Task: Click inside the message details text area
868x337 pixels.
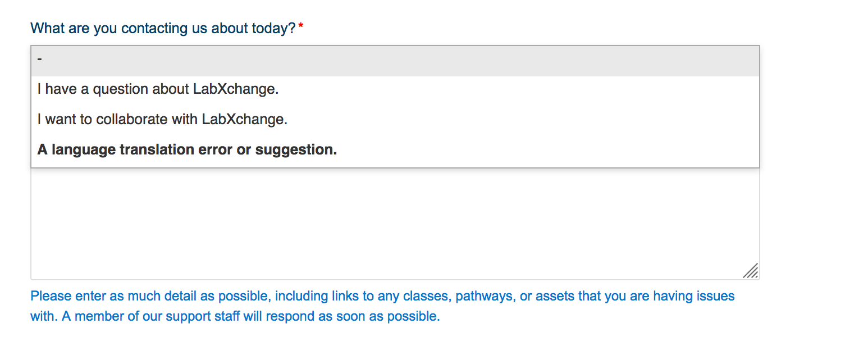Action: coord(395,225)
